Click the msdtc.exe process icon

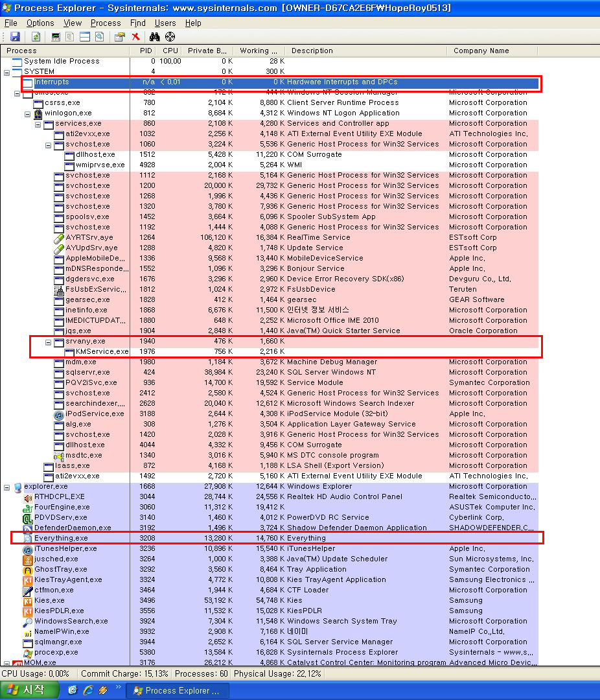point(59,456)
